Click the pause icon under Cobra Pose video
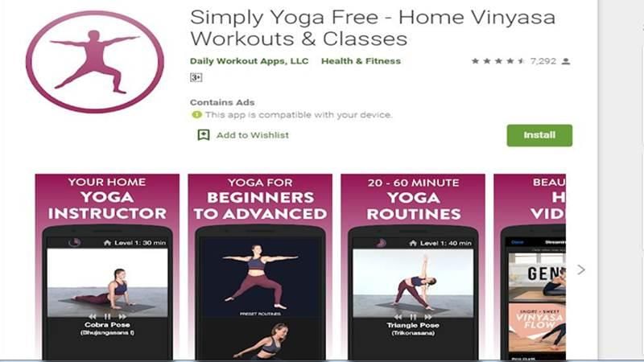Viewport: 644px width, 362px height. click(x=107, y=316)
